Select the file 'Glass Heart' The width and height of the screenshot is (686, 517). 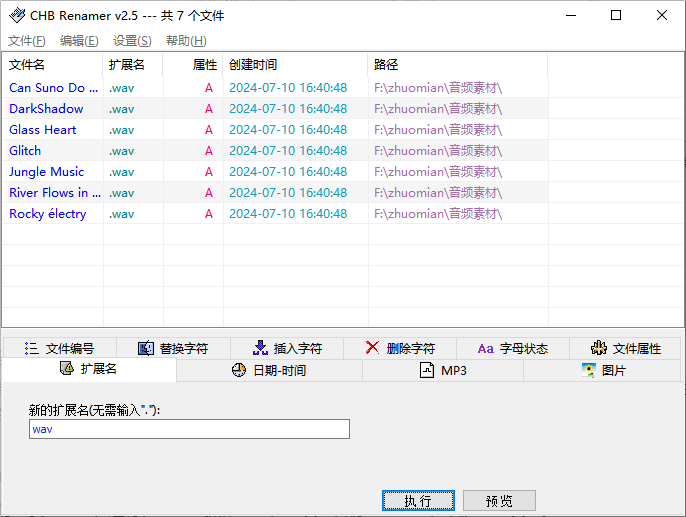[43, 129]
